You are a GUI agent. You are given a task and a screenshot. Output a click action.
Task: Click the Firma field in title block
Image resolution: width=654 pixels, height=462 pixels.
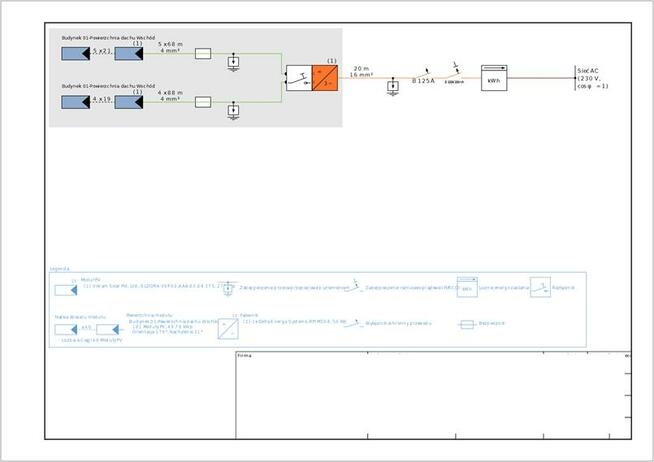(244, 356)
